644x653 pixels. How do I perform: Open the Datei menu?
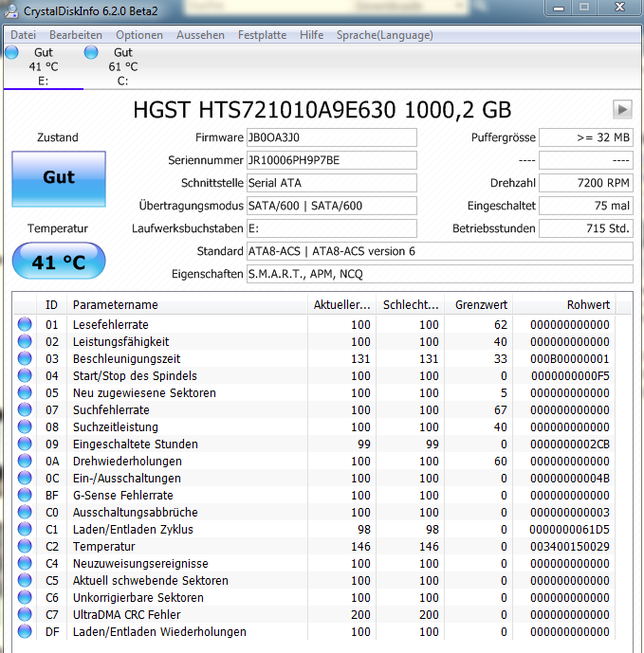click(x=24, y=35)
